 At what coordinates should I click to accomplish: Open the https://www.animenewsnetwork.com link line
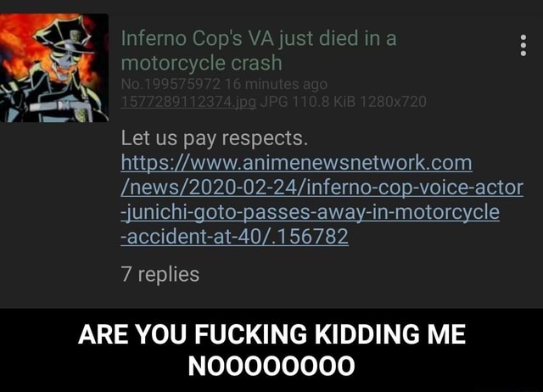click(296, 163)
